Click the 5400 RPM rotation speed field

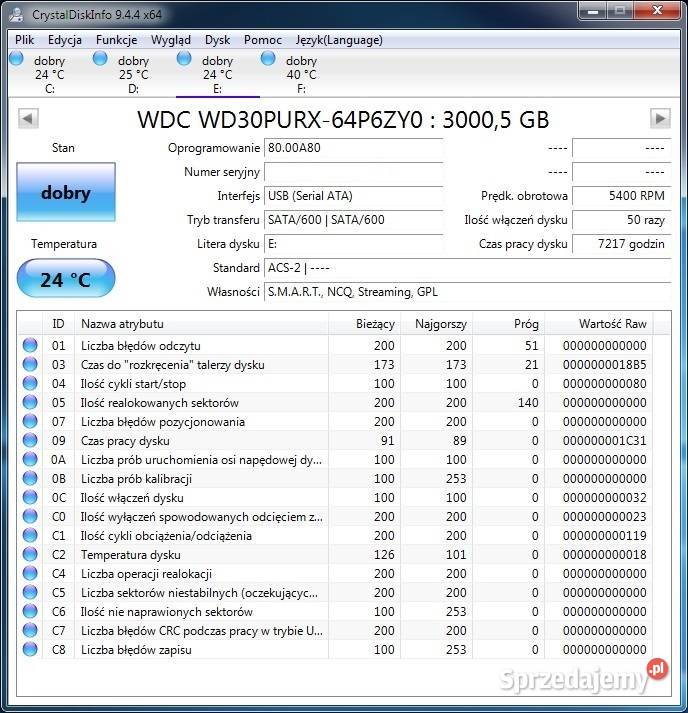tap(622, 196)
